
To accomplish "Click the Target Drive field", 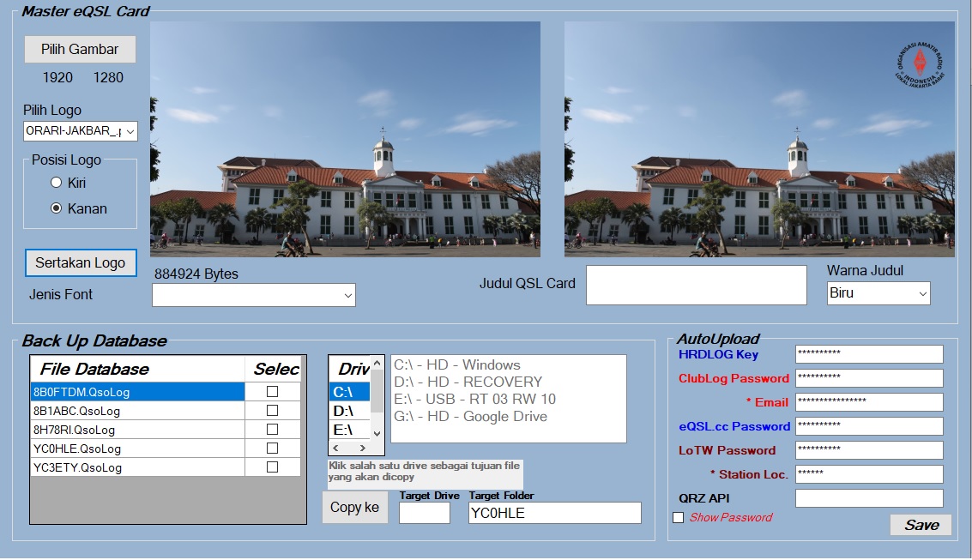I will [425, 513].
